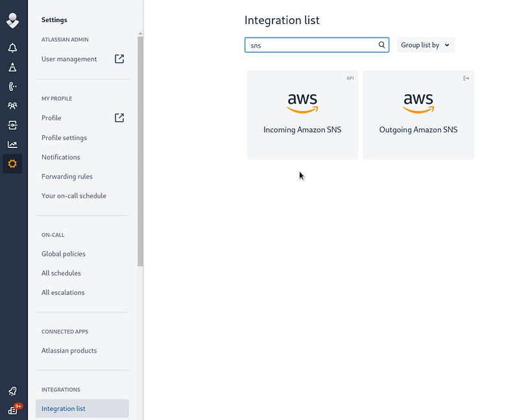This screenshot has height=420, width=519.
Task: Open All schedules
Action: [x=61, y=273]
